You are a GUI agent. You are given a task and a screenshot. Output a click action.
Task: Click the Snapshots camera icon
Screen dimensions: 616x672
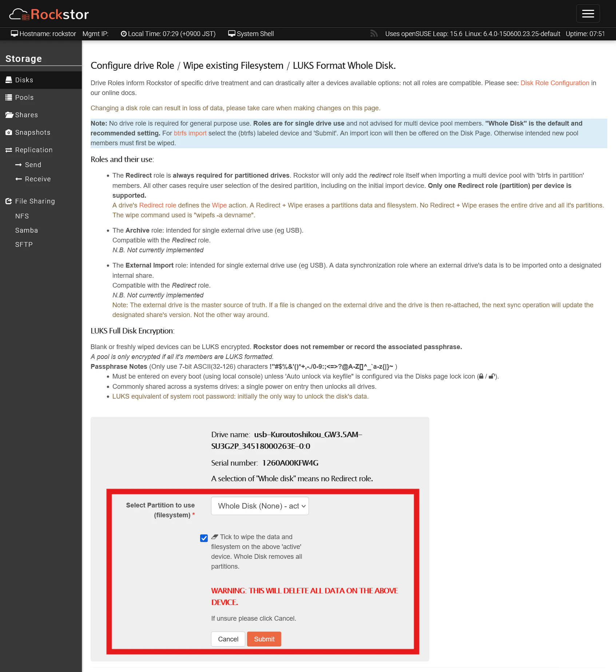click(9, 132)
